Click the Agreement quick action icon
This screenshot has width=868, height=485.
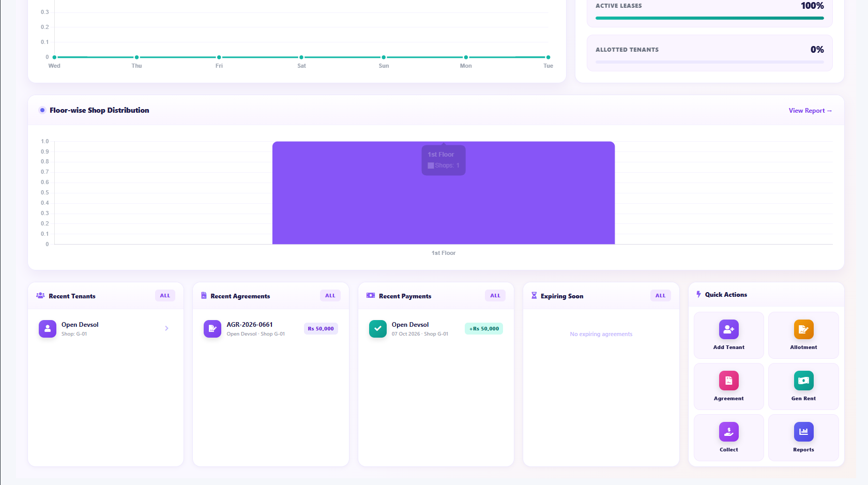pyautogui.click(x=728, y=381)
